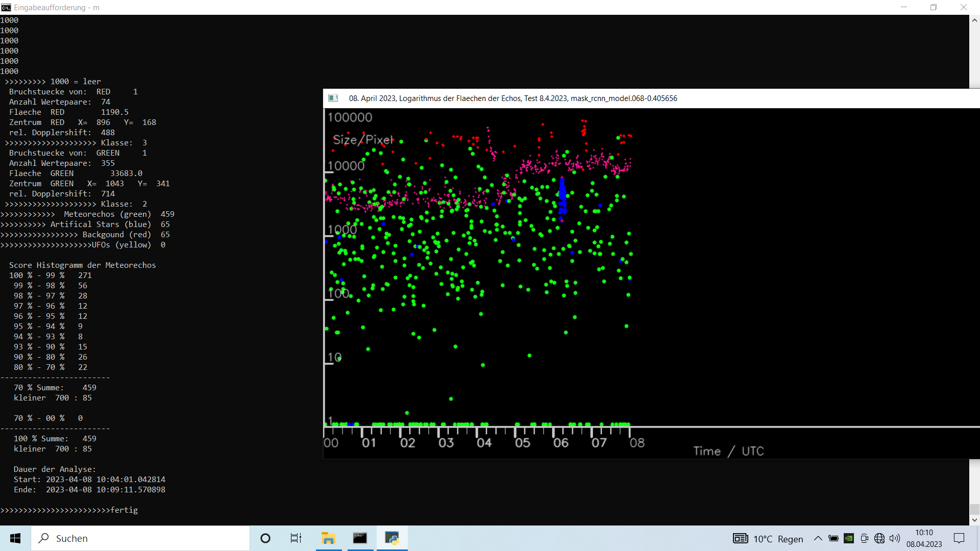Click the 'Dauer der Analyse:' line
This screenshot has height=551, width=980.
pyautogui.click(x=55, y=469)
